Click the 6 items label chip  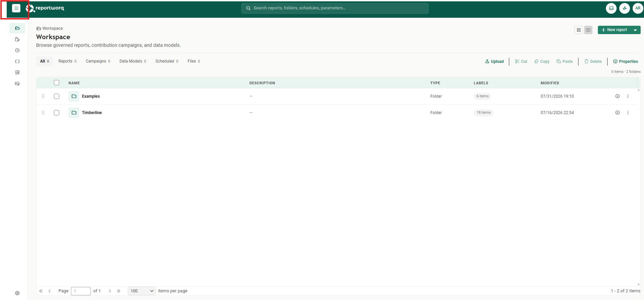(x=482, y=96)
